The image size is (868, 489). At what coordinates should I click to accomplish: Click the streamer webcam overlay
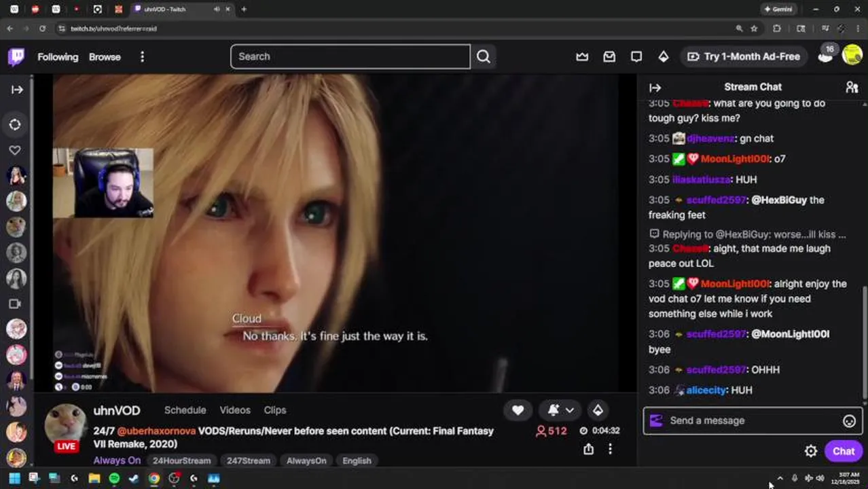[103, 183]
